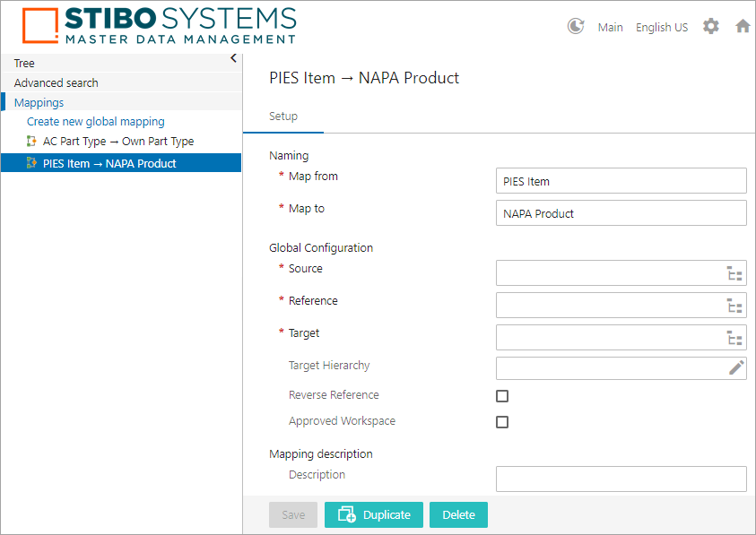Screen dimensions: 756x535
Task: Open the node picker for Source
Action: coord(734,273)
